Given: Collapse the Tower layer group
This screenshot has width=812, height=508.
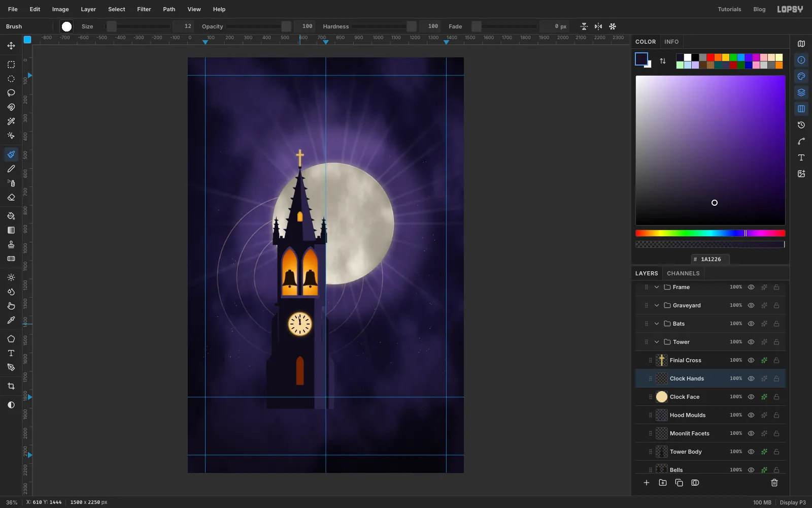Looking at the screenshot, I should [x=657, y=342].
